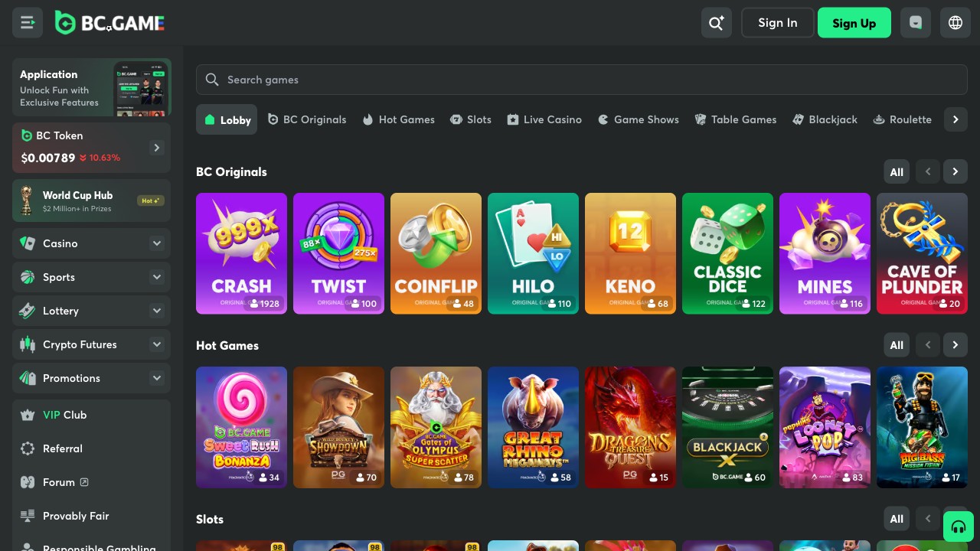This screenshot has height=551, width=980.
Task: Collapse sidebar with the hamburger menu icon
Action: tap(28, 23)
